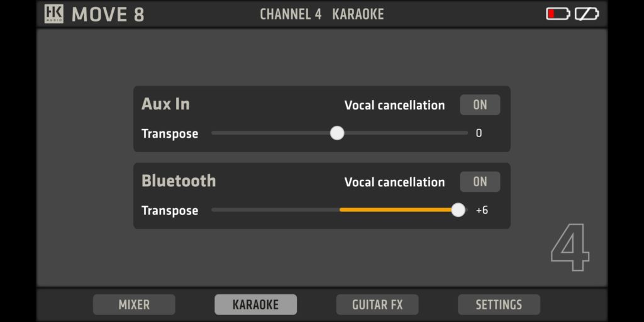
Task: Click the HK Audio logo icon
Action: (54, 14)
